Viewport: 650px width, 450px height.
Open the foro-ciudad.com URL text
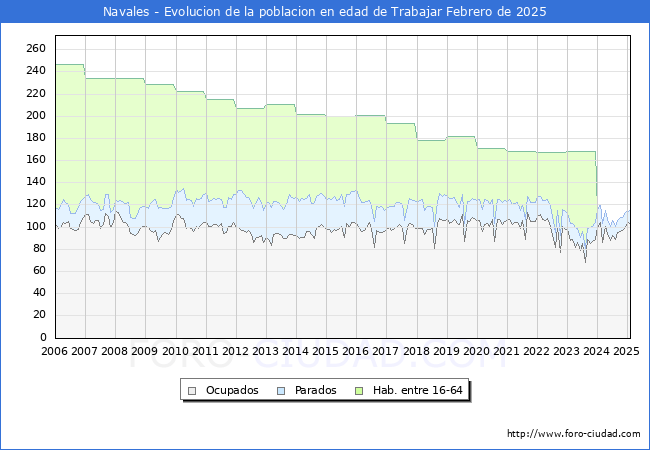[574, 434]
